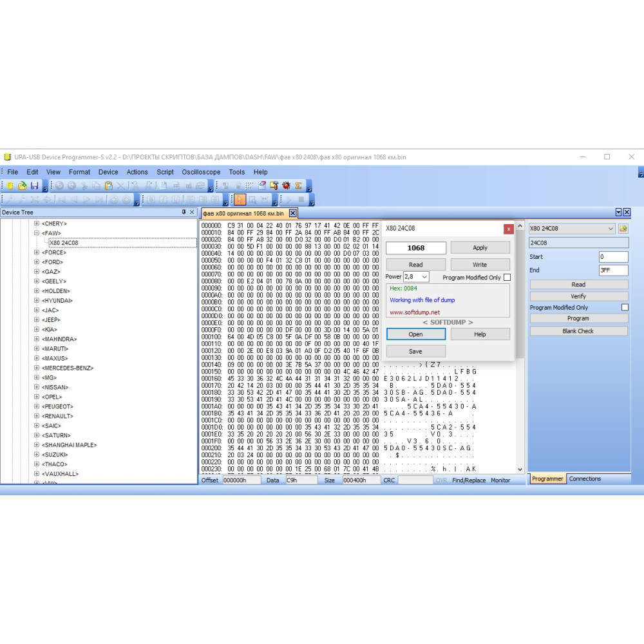The width and height of the screenshot is (644, 644).
Task: Click Open button in X80 dialog
Action: coord(415,334)
